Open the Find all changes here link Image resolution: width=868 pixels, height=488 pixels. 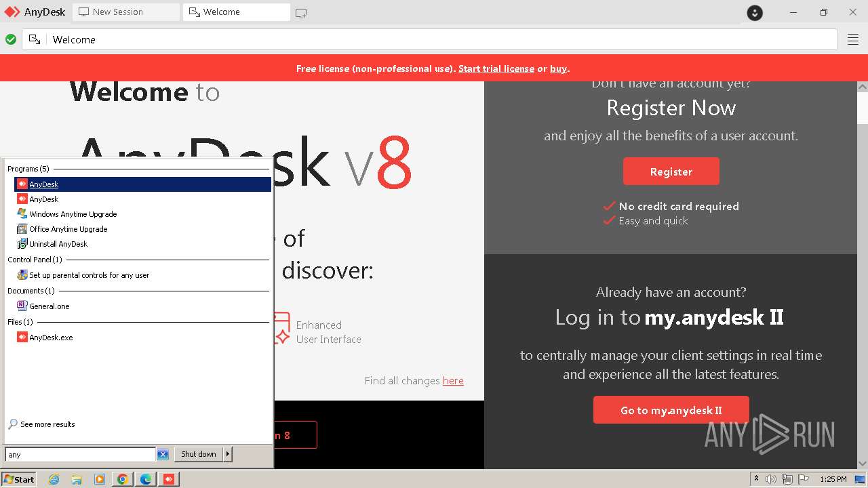(x=453, y=381)
